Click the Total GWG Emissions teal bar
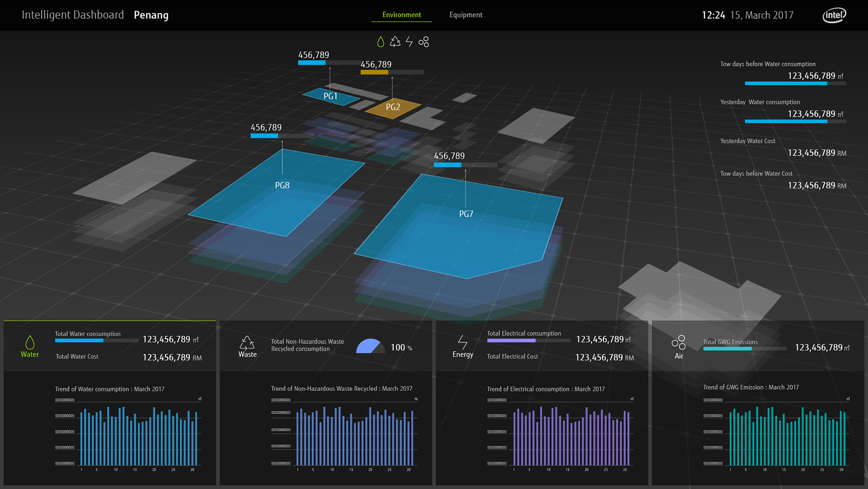The image size is (868, 489). pyautogui.click(x=745, y=349)
